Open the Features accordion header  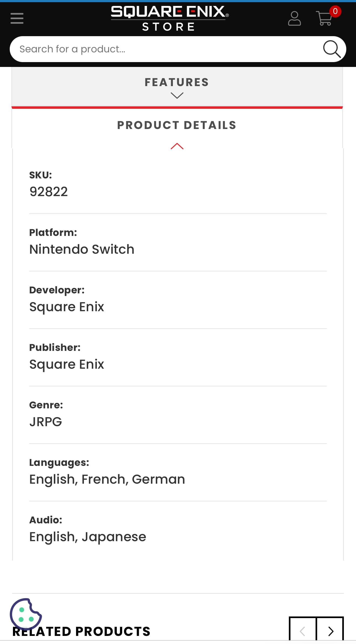click(177, 87)
